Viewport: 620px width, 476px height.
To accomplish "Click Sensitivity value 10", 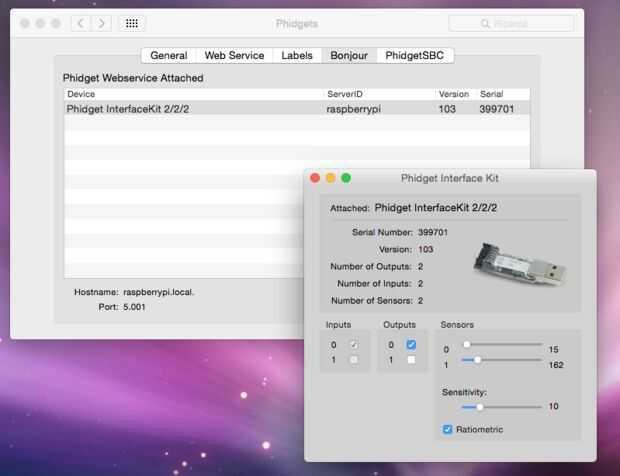I will [553, 406].
